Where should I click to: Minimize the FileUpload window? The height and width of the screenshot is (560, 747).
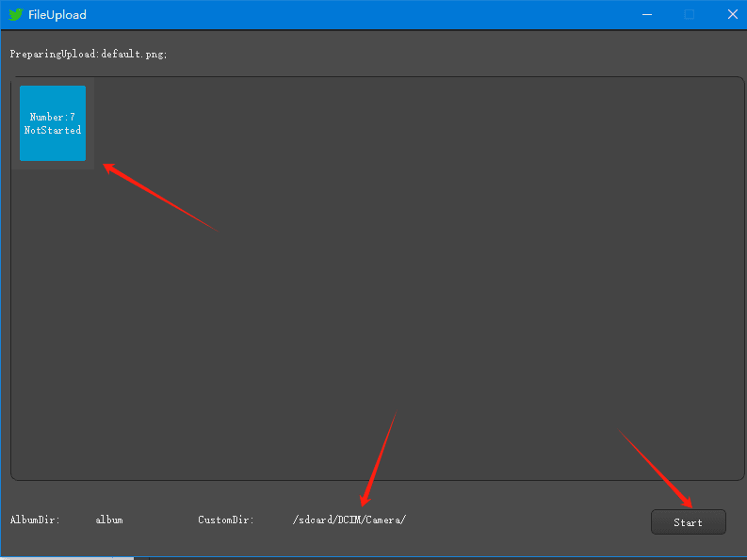647,14
